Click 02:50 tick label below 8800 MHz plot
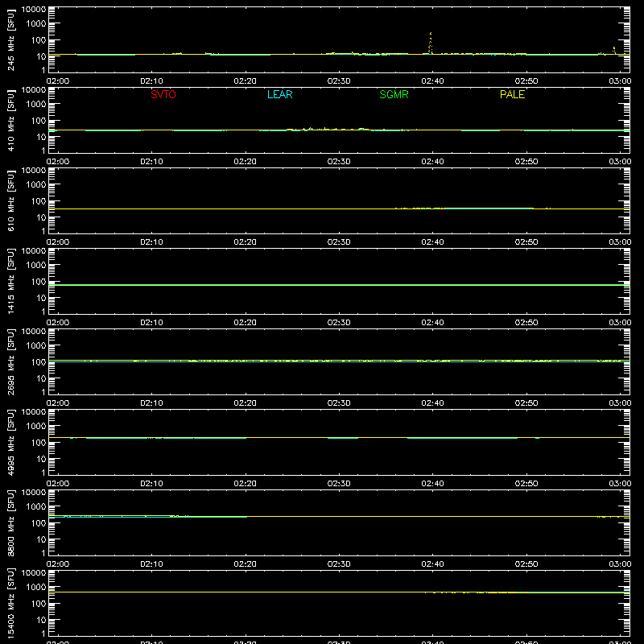Viewport: 644px width, 644px height. [x=526, y=564]
